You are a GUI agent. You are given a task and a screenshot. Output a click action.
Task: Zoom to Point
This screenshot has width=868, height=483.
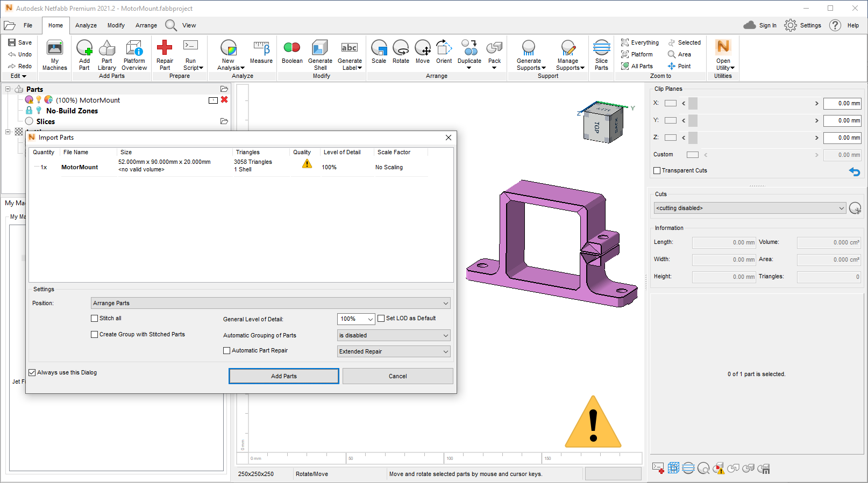(x=679, y=66)
